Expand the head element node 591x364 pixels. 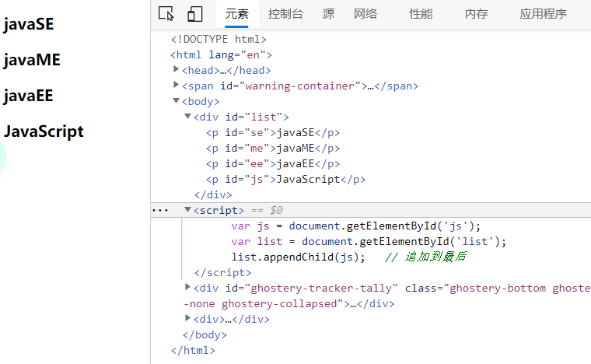[x=177, y=70]
